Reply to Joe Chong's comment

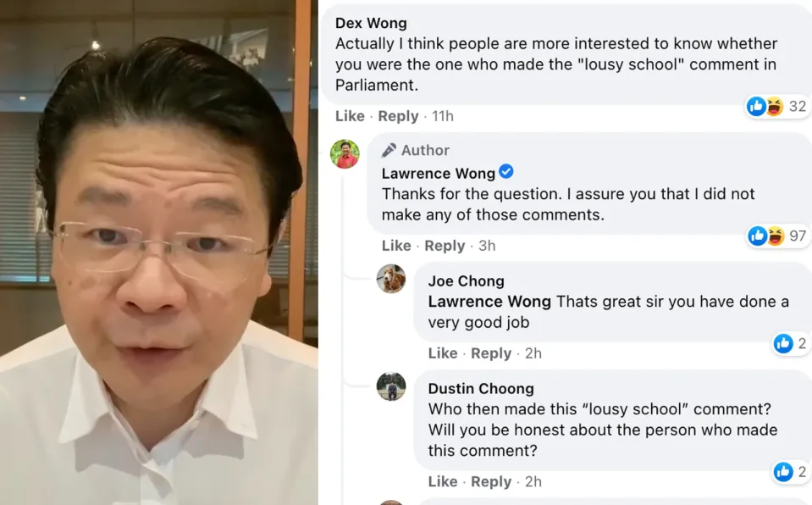pos(491,353)
